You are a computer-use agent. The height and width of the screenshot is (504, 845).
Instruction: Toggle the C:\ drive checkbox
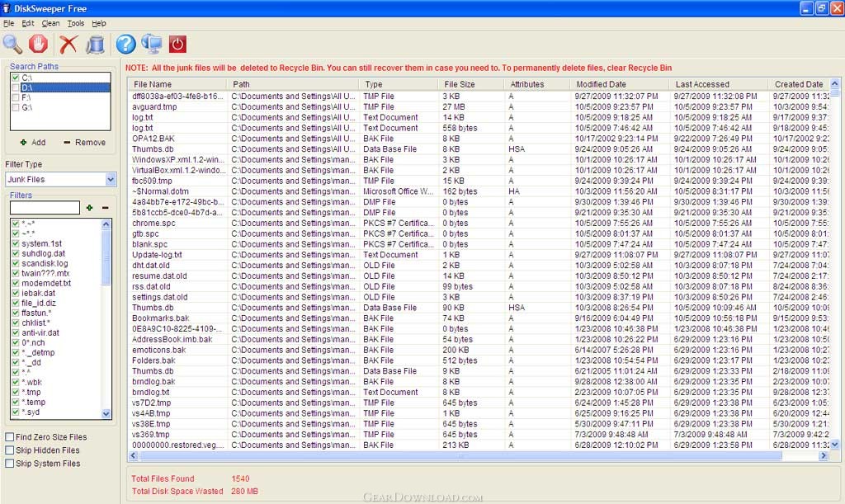(x=15, y=78)
